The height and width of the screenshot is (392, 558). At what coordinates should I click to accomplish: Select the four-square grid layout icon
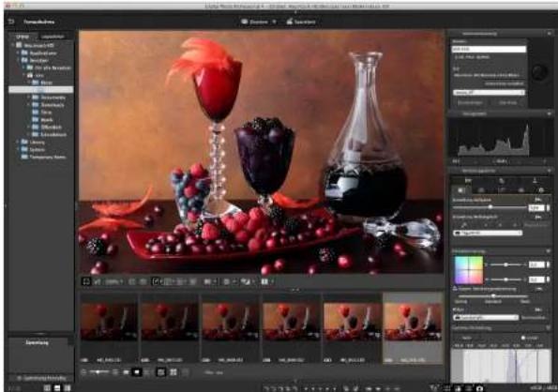click(173, 372)
